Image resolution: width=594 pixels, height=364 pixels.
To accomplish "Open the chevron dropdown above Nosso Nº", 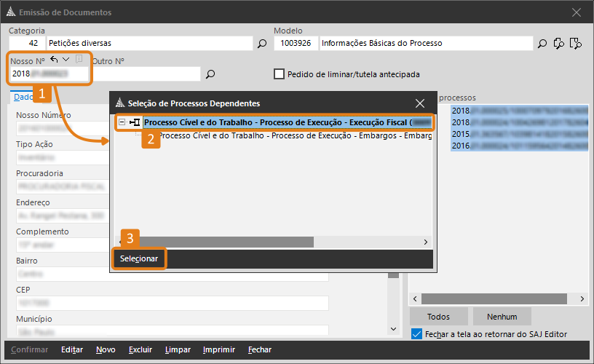I will pyautogui.click(x=66, y=60).
